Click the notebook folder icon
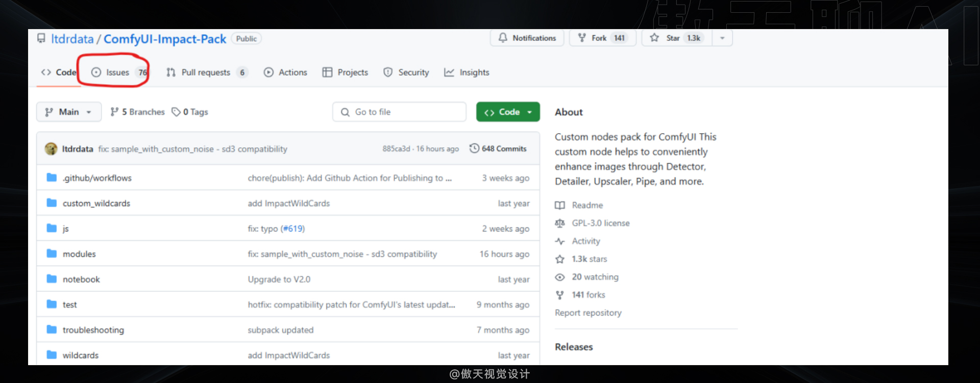Image resolution: width=980 pixels, height=383 pixels. tap(52, 279)
